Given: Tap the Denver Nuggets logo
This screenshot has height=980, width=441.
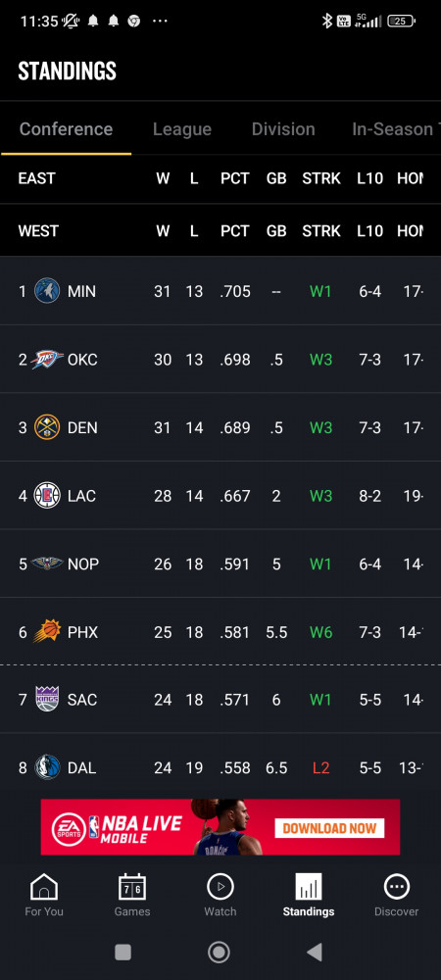Looking at the screenshot, I should tap(47, 427).
